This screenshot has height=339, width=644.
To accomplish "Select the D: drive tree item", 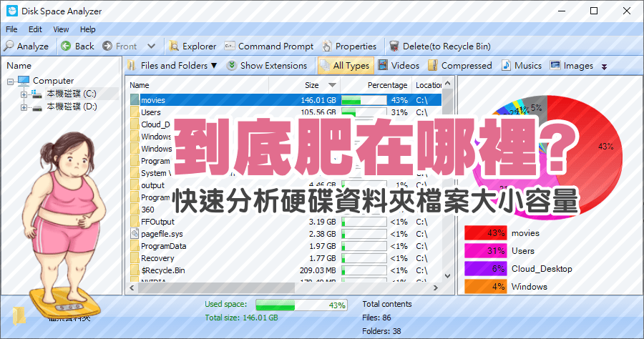I will point(72,107).
